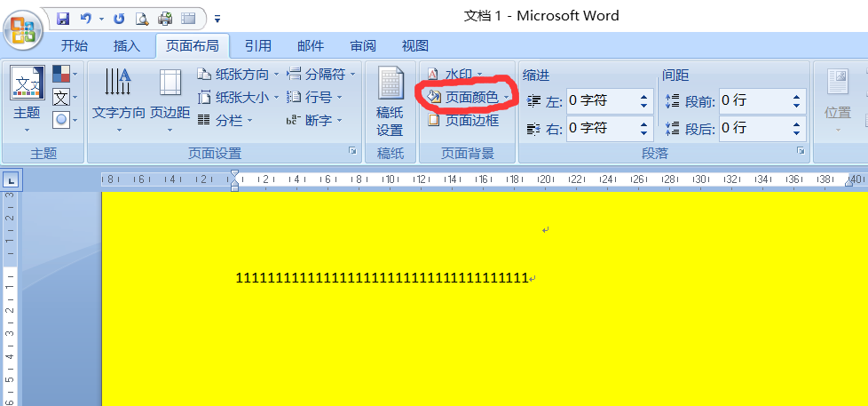Open Customize Quick Access Toolbar arrow
This screenshot has width=868, height=406.
click(217, 20)
